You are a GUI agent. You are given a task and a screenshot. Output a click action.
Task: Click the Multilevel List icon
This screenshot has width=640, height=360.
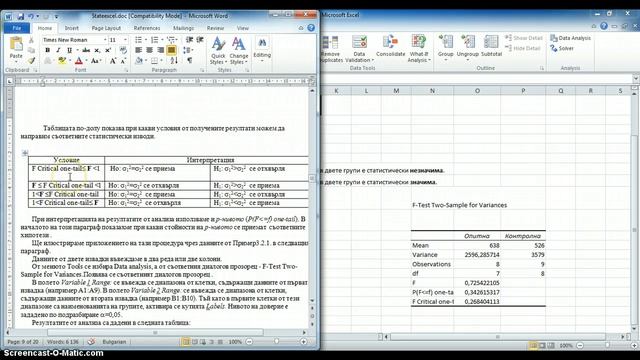[x=171, y=40]
